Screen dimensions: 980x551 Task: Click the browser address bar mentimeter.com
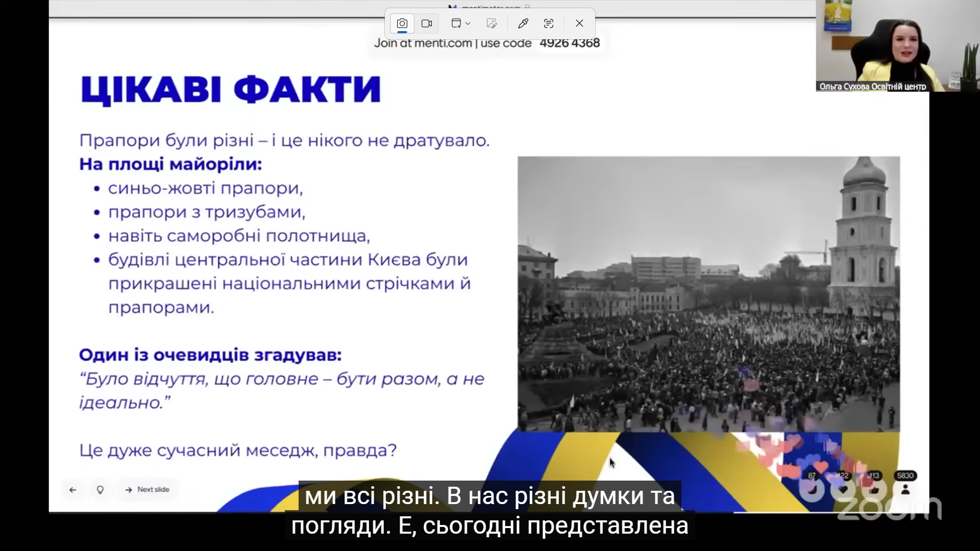coord(491,7)
